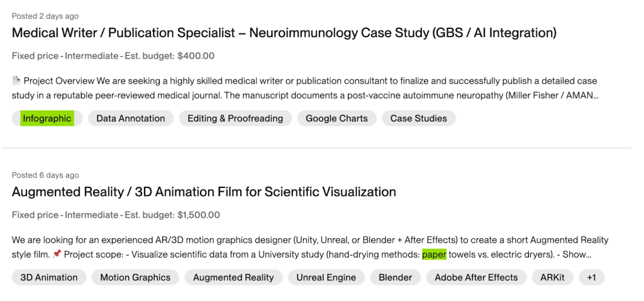Click the document icon before Project Overview

(x=16, y=81)
